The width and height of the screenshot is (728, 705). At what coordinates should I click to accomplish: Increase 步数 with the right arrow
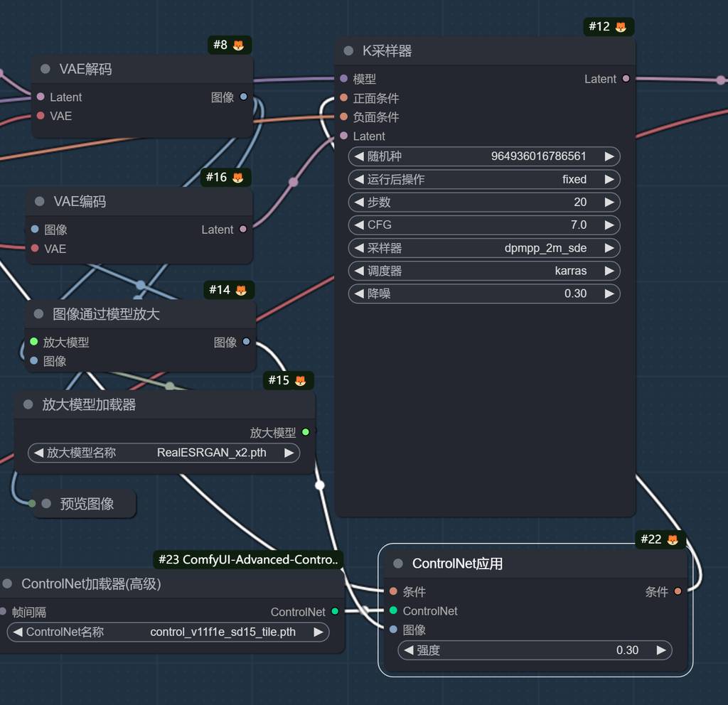coord(609,203)
